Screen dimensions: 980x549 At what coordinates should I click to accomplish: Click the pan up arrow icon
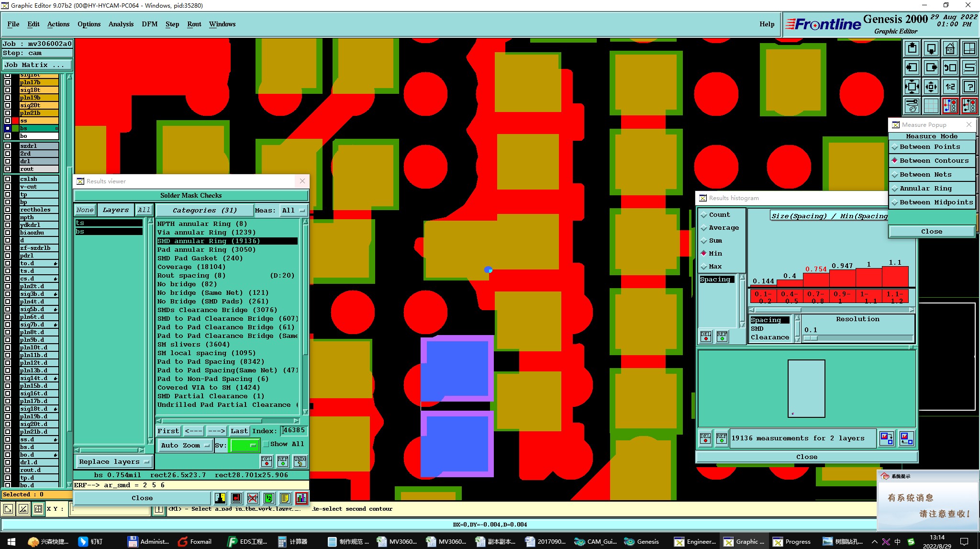point(912,49)
